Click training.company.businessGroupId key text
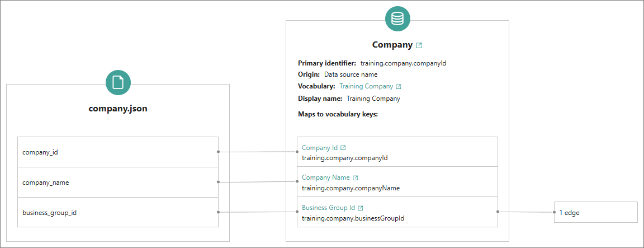 (x=353, y=218)
